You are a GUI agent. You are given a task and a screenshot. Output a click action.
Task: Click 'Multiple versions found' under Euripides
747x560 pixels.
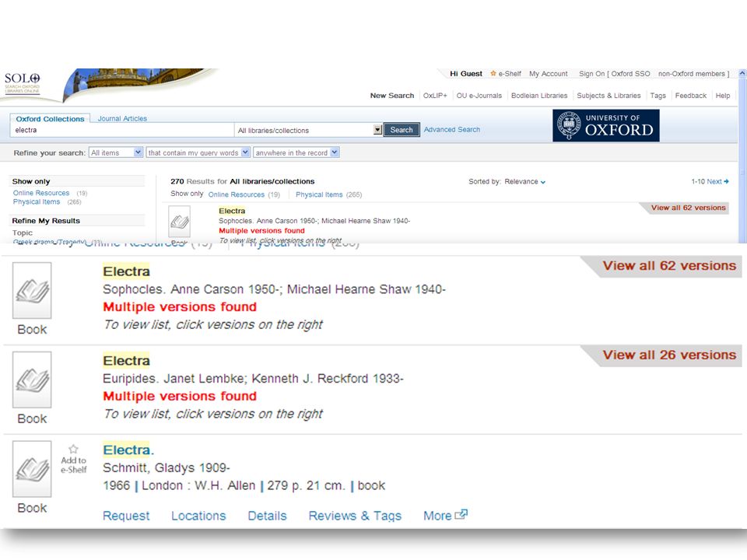coord(180,396)
